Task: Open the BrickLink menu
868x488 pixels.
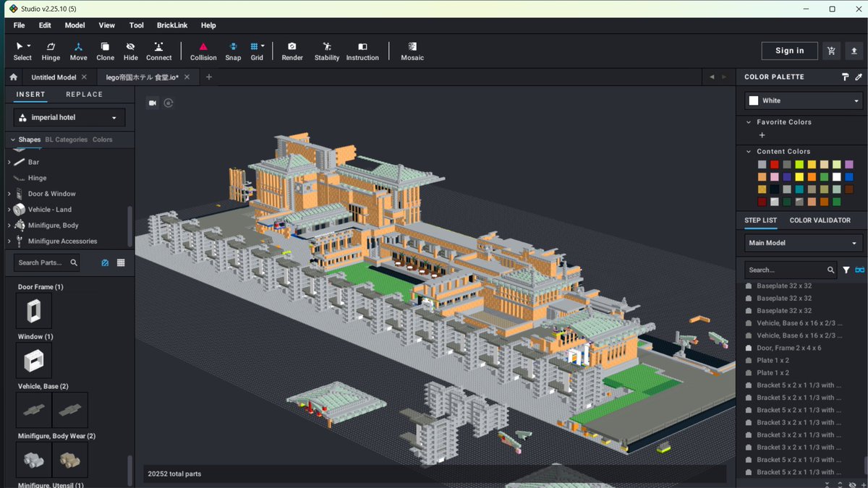Action: (172, 25)
